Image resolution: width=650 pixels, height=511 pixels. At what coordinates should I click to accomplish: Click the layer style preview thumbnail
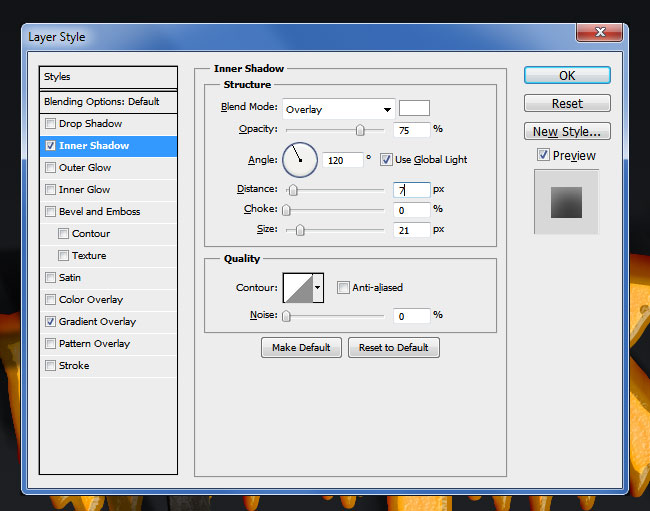(x=566, y=201)
